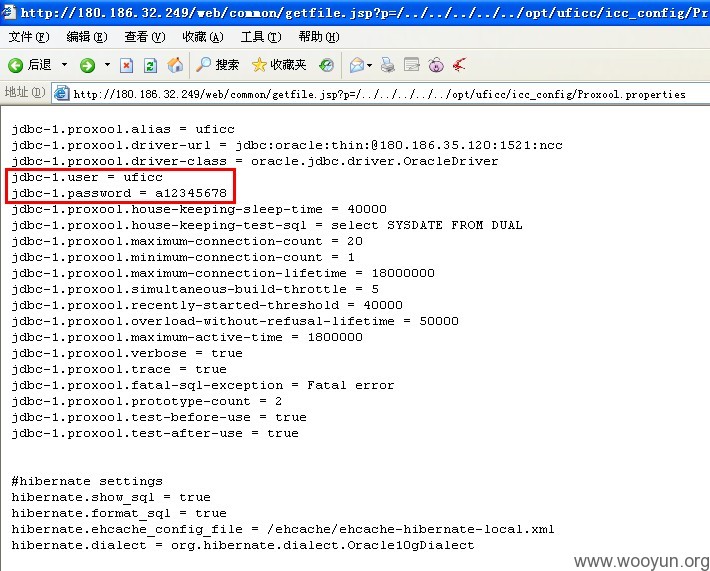
Task: Click the recently-started-threshold line
Action: pyautogui.click(x=207, y=305)
